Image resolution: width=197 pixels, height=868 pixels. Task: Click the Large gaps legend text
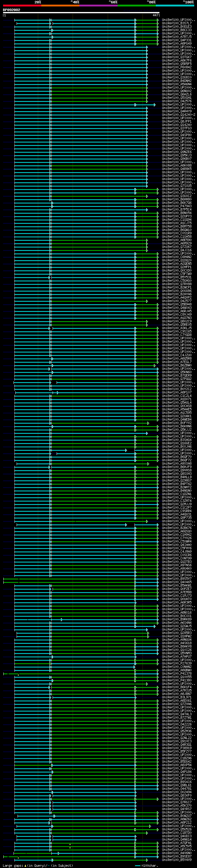click(38, 865)
